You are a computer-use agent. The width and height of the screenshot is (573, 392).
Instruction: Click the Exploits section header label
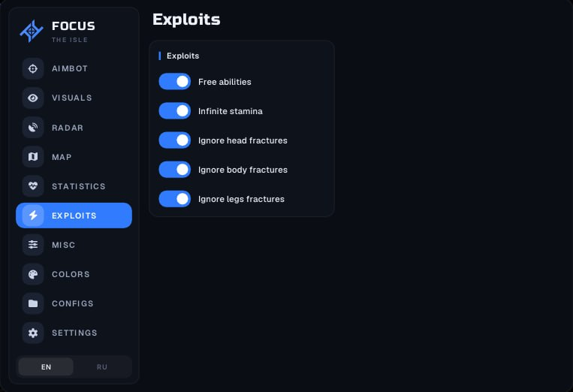[x=182, y=56]
